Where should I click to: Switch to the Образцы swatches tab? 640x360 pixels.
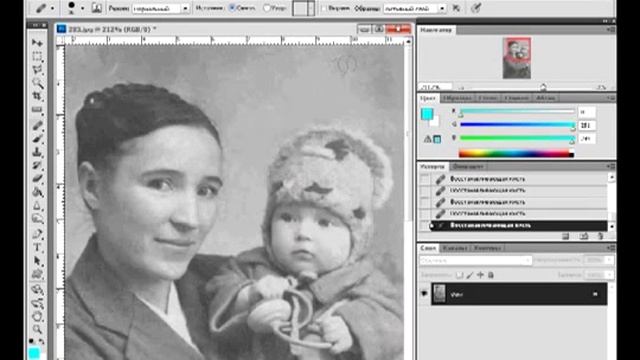pyautogui.click(x=457, y=98)
